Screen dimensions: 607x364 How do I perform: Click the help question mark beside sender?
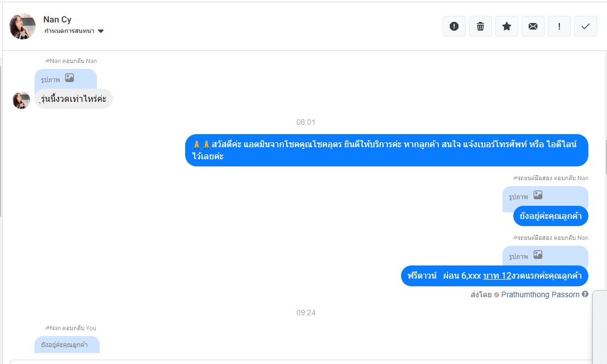pyautogui.click(x=585, y=294)
